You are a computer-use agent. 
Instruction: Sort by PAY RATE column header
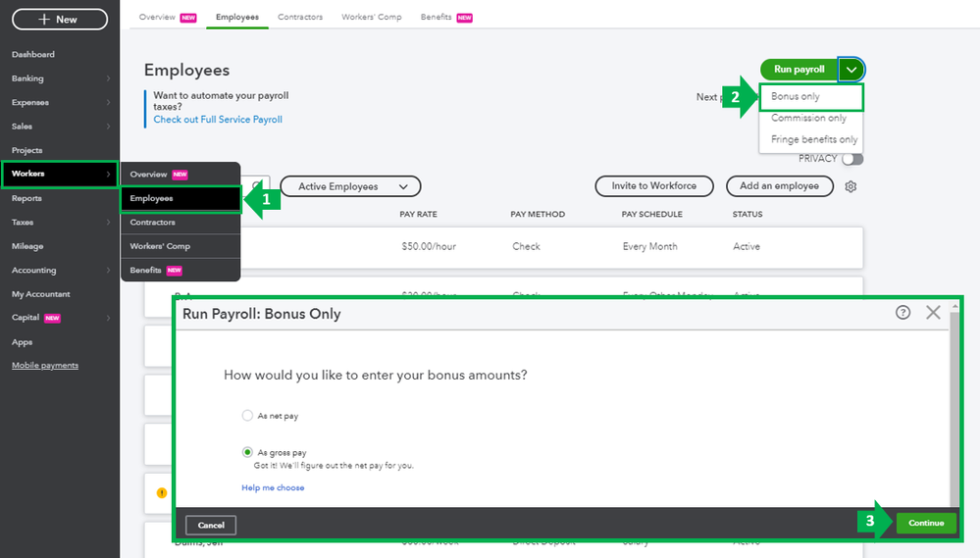click(418, 215)
